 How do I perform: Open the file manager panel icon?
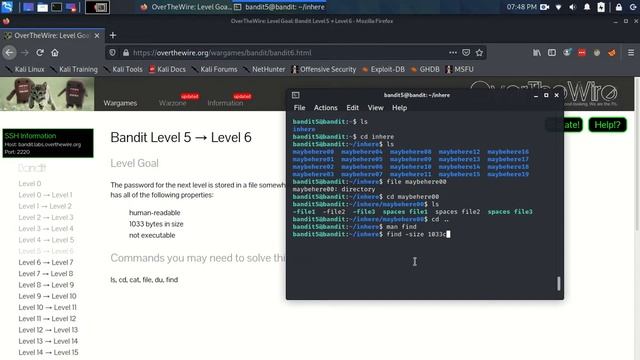42,7
